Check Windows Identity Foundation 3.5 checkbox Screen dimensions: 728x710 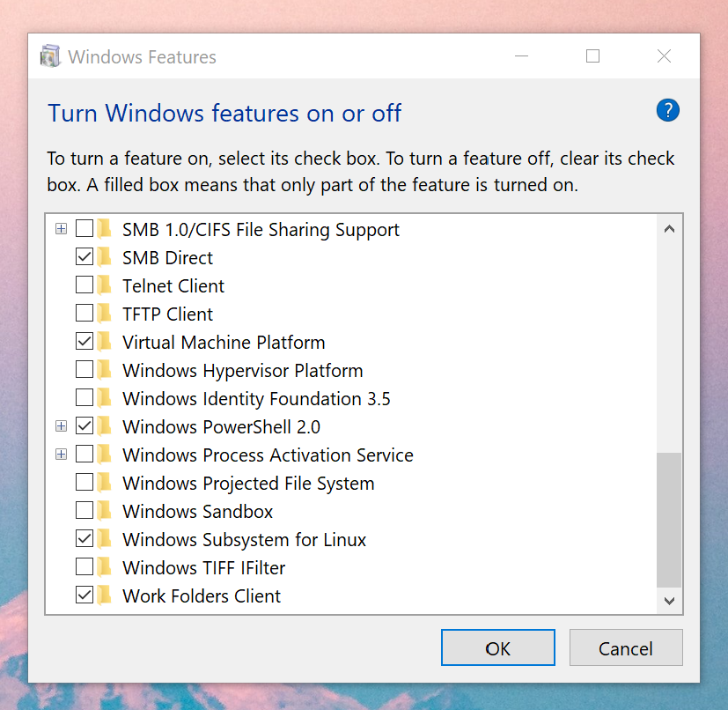(85, 398)
